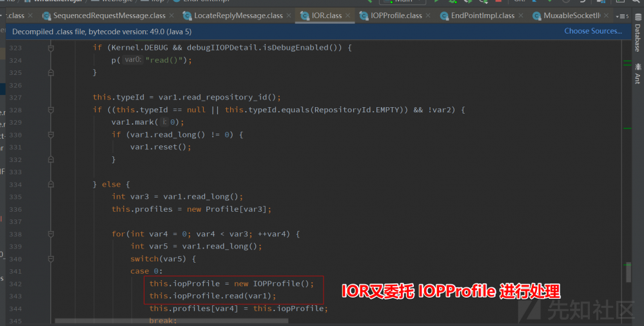Click debugIIOPDetail.isDebugEnabled() on line 323
The image size is (644, 326).
tap(264, 48)
